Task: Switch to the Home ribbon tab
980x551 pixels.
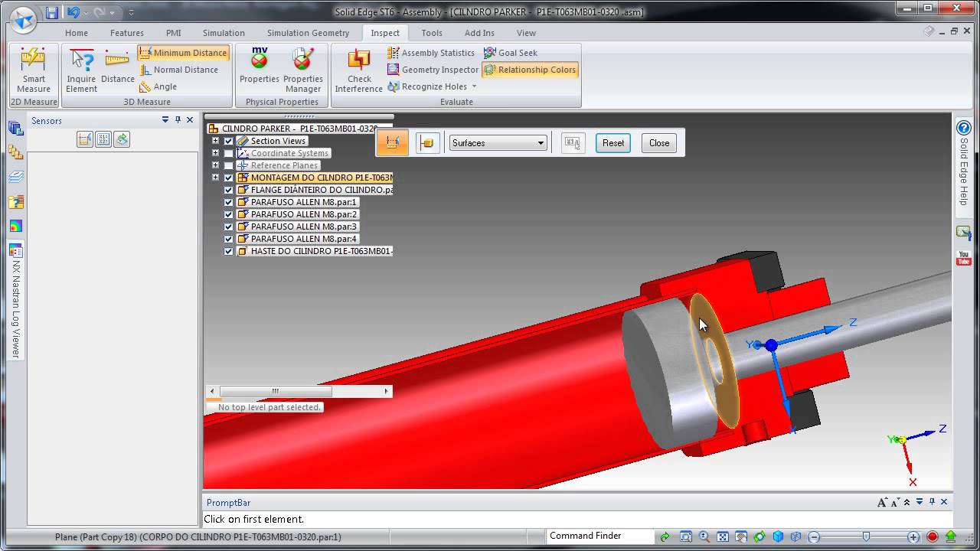Action: click(x=77, y=33)
